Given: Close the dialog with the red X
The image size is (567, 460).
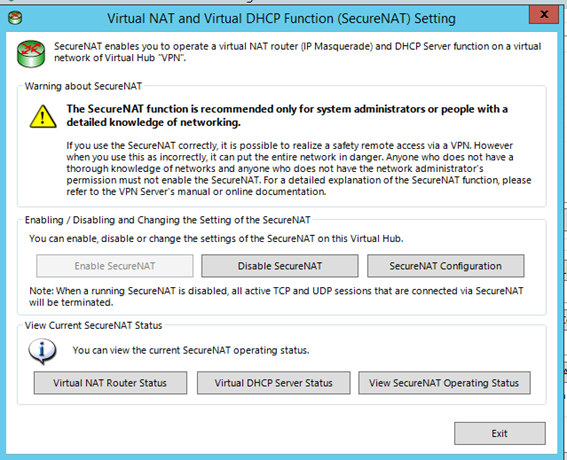Looking at the screenshot, I should pos(544,15).
